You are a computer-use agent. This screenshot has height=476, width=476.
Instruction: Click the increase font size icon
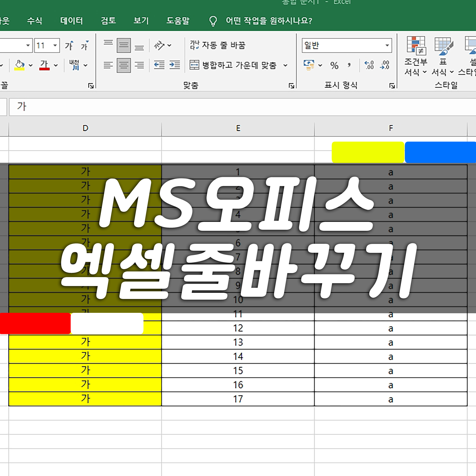click(69, 46)
